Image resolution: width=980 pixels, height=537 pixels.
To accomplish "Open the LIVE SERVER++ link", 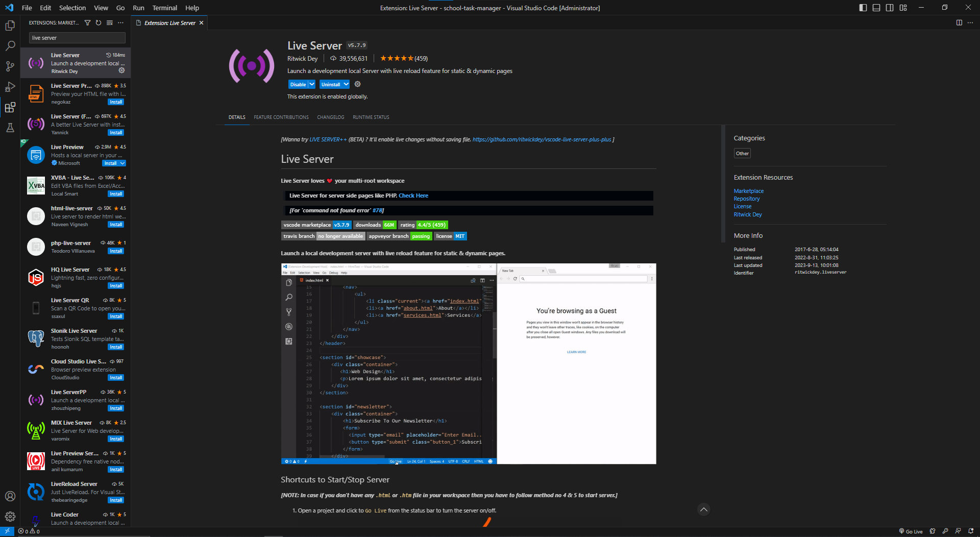I will (328, 139).
